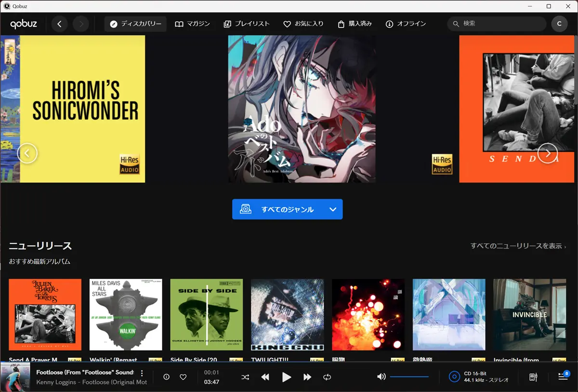Click the Hi-Res Audio badge beside Ado banner
Viewport: 578px width, 392px height.
pos(442,164)
